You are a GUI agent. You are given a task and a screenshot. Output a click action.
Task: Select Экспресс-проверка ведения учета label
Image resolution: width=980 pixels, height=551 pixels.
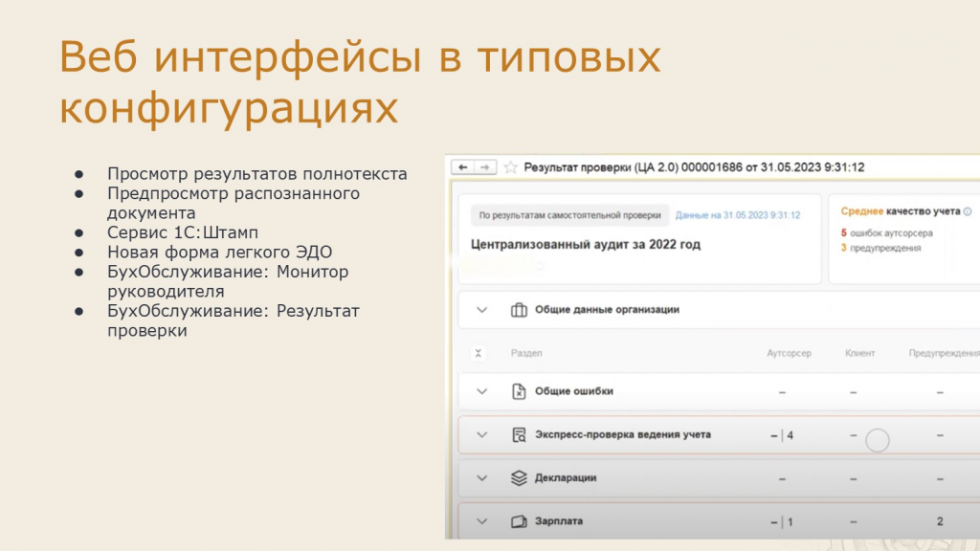[622, 435]
